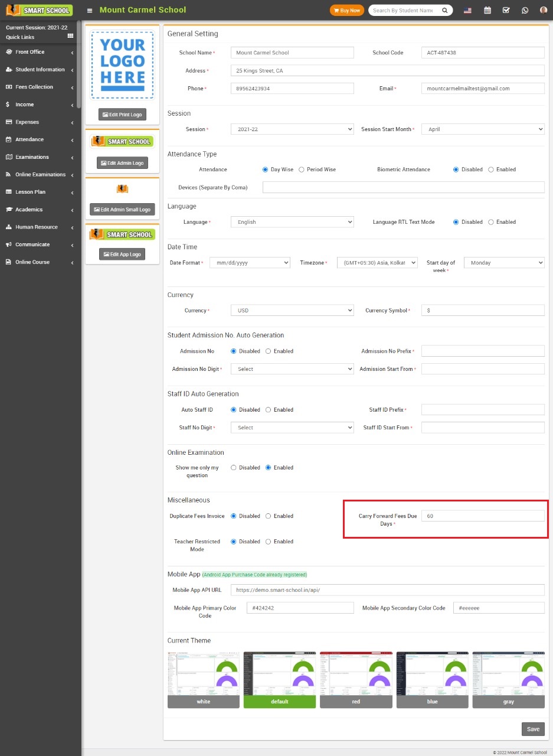Enable Teacher Restricted Mode

(x=269, y=542)
